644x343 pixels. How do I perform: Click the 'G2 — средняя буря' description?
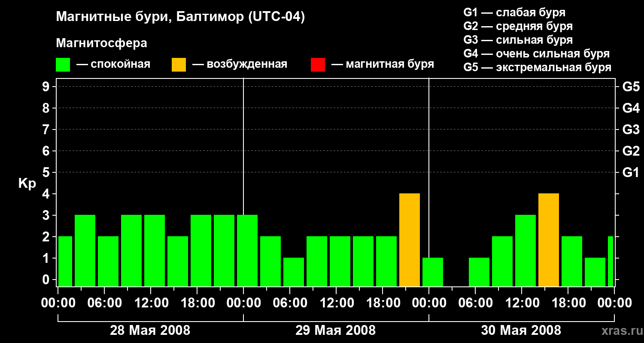point(518,26)
